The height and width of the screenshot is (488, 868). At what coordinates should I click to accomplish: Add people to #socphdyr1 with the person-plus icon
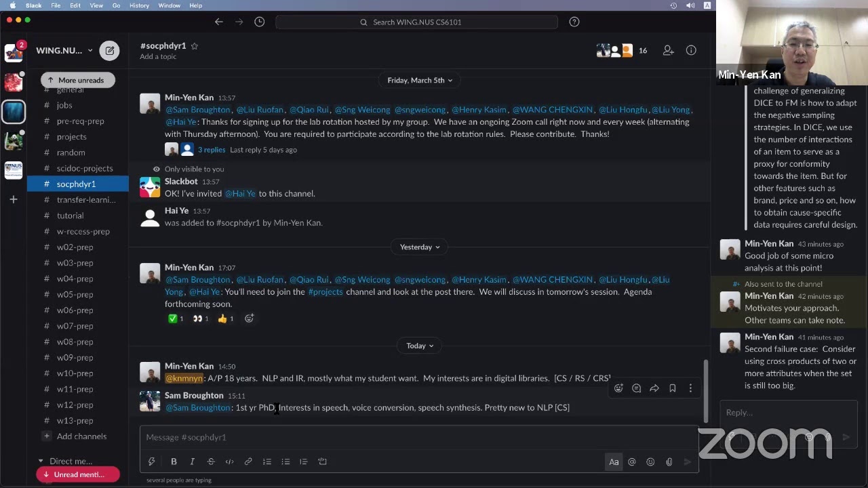[668, 50]
